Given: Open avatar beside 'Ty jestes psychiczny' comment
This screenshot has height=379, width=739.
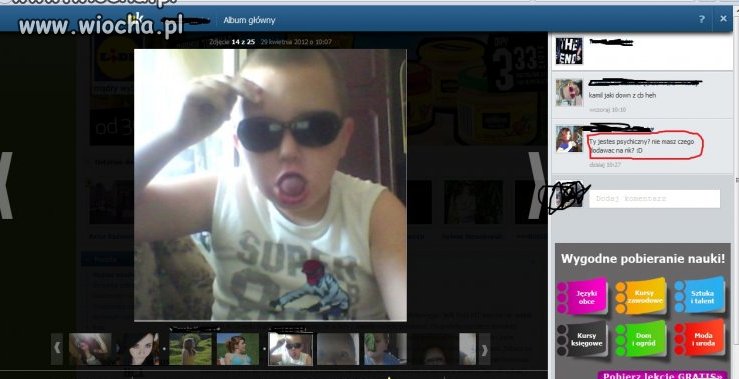Looking at the screenshot, I should [x=569, y=139].
